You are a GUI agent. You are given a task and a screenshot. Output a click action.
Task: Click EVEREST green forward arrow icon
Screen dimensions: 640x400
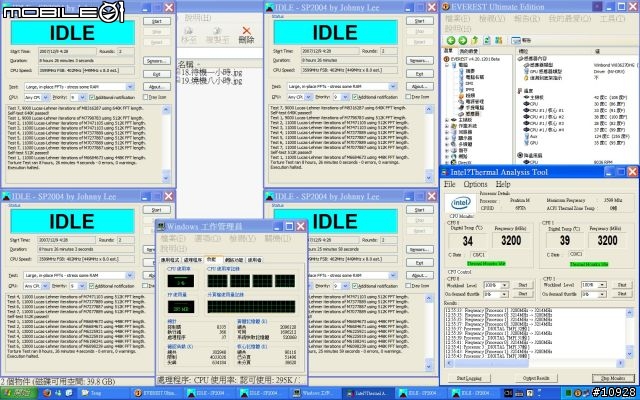(x=462, y=40)
